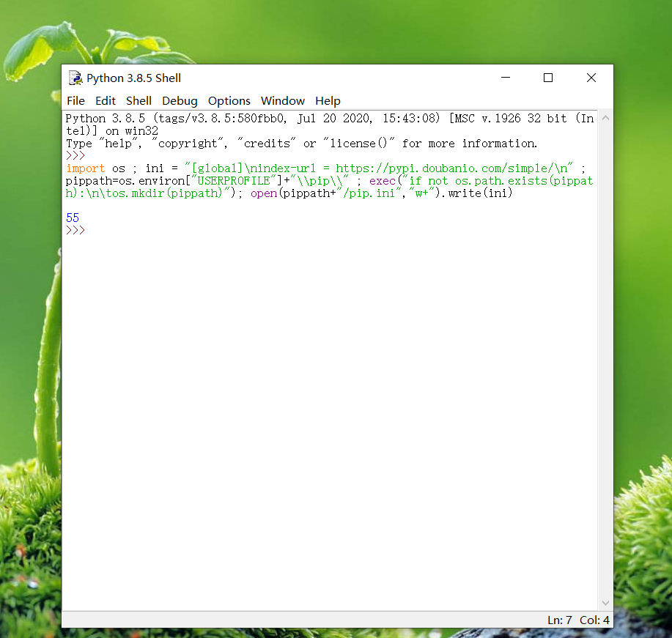Click the first empty >>> prompt
The width and height of the screenshot is (672, 638).
pos(75,155)
